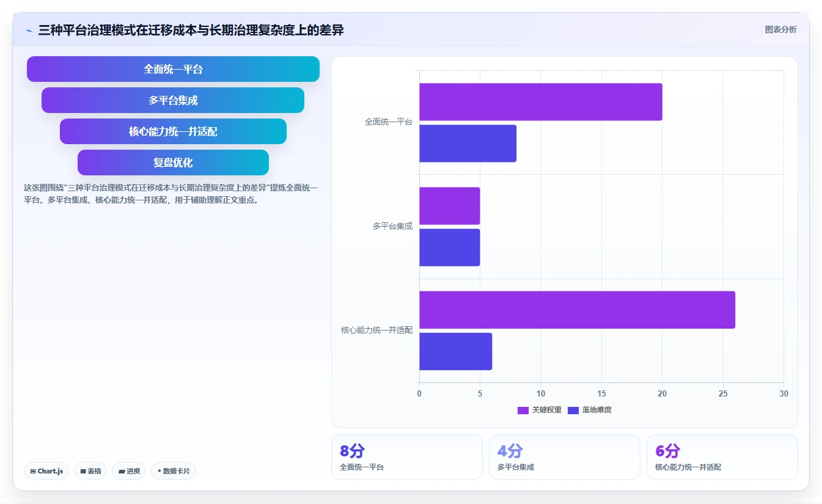Image resolution: width=822 pixels, height=504 pixels.
Task: Click the page title 三种平台治理模式
Action: tap(191, 30)
